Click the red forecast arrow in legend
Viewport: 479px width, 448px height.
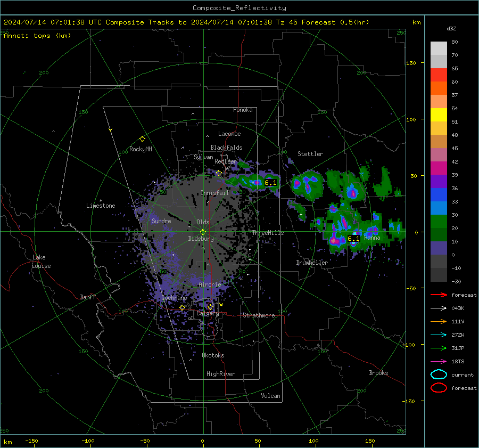tap(439, 295)
